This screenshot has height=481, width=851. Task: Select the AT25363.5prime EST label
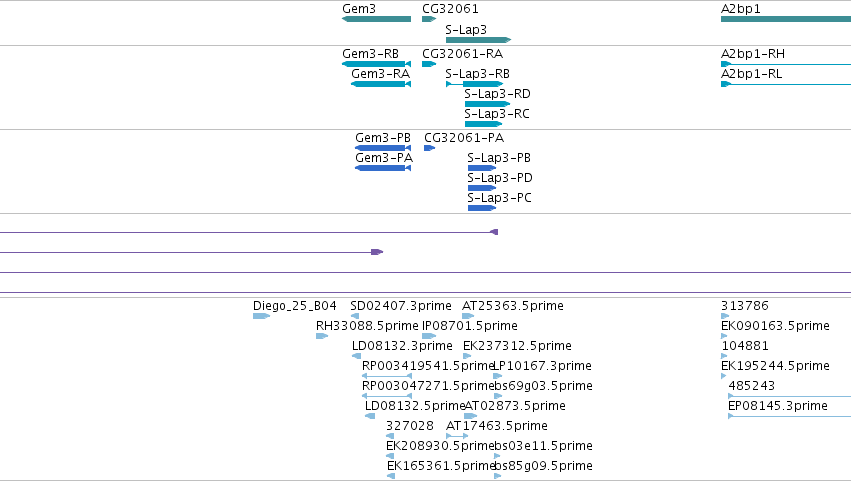(x=513, y=306)
